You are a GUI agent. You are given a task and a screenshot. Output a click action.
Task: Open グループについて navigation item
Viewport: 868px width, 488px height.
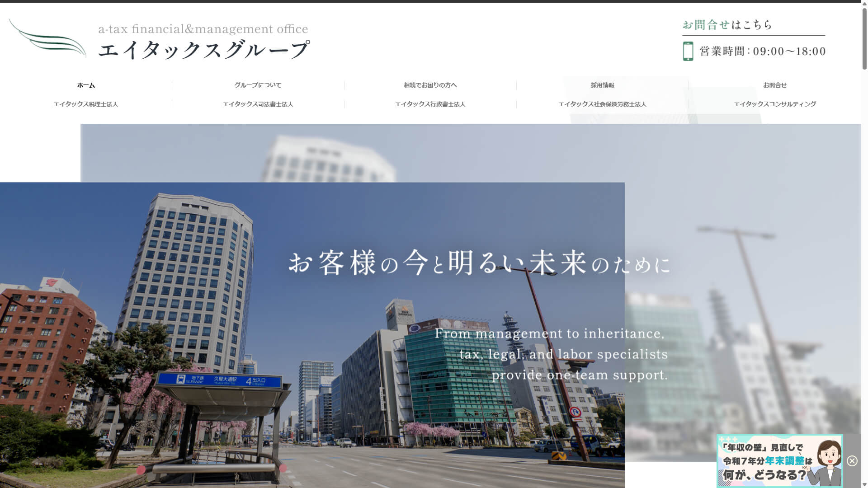258,85
